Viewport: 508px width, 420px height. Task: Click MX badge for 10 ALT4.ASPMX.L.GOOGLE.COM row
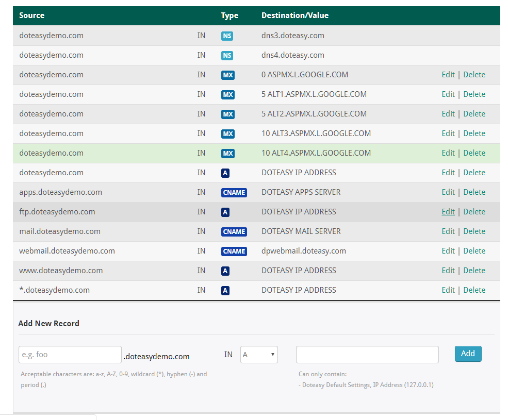(x=227, y=154)
